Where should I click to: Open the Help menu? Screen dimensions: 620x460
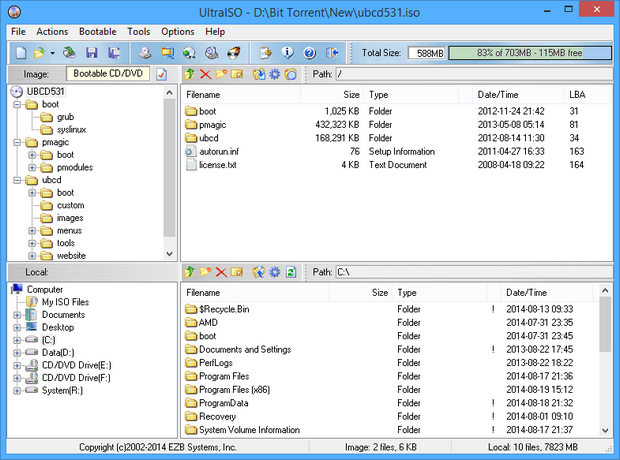215,32
